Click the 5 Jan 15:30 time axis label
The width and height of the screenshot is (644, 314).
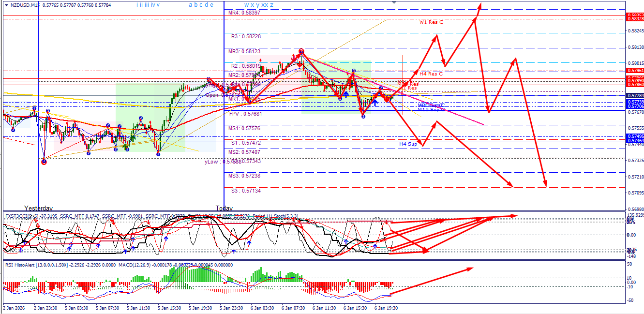[169, 307]
